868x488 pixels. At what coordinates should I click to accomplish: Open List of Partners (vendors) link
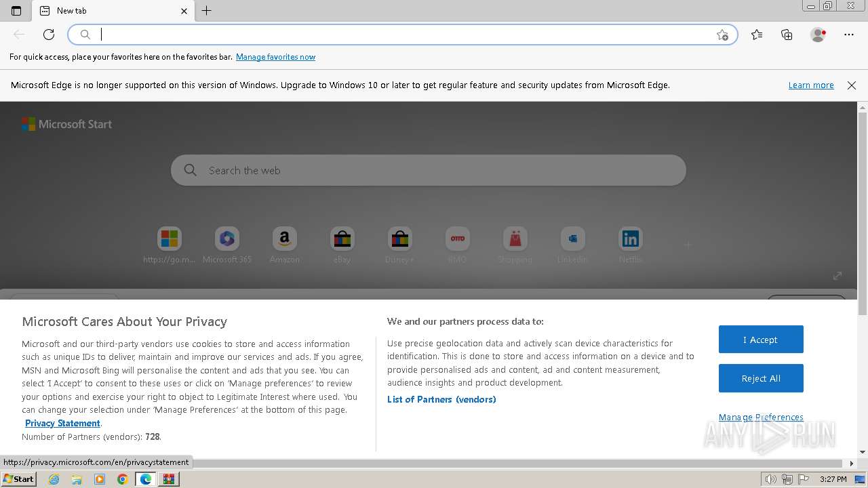point(441,399)
